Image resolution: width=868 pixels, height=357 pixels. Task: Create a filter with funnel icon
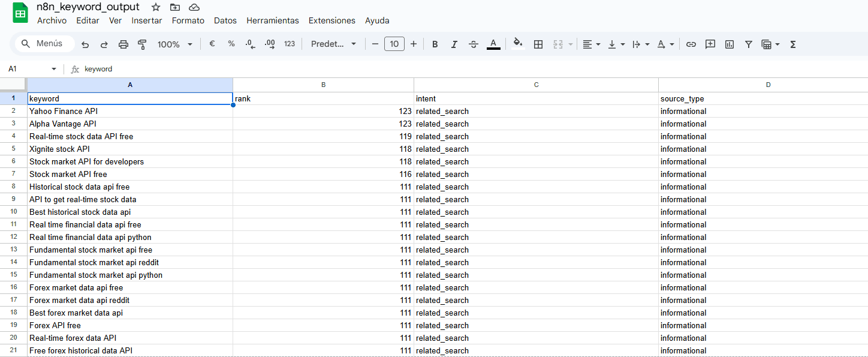tap(749, 44)
